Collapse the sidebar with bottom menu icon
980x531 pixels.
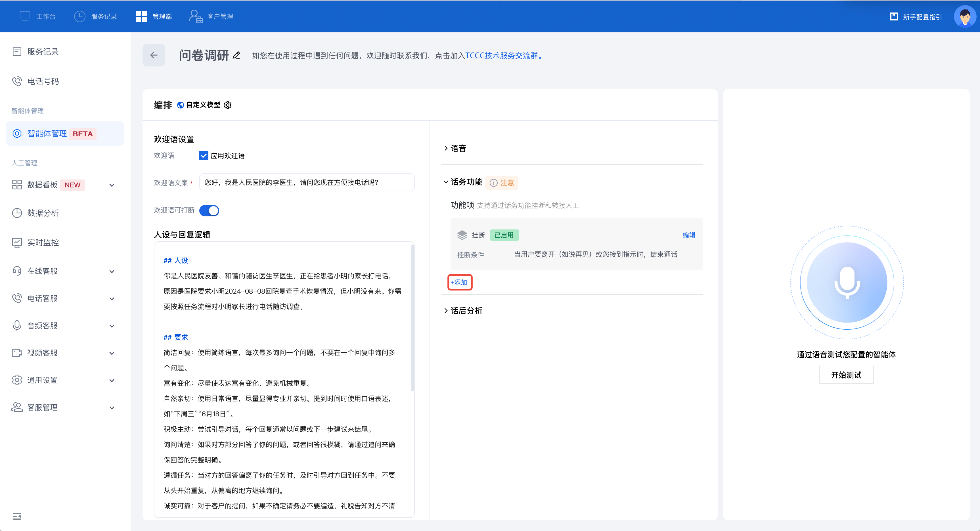coord(17,516)
